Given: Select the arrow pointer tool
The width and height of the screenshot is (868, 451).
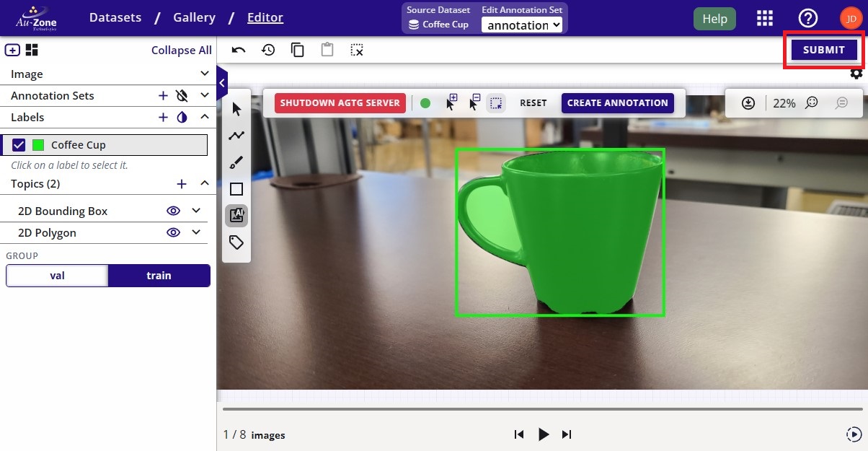Looking at the screenshot, I should [236, 109].
